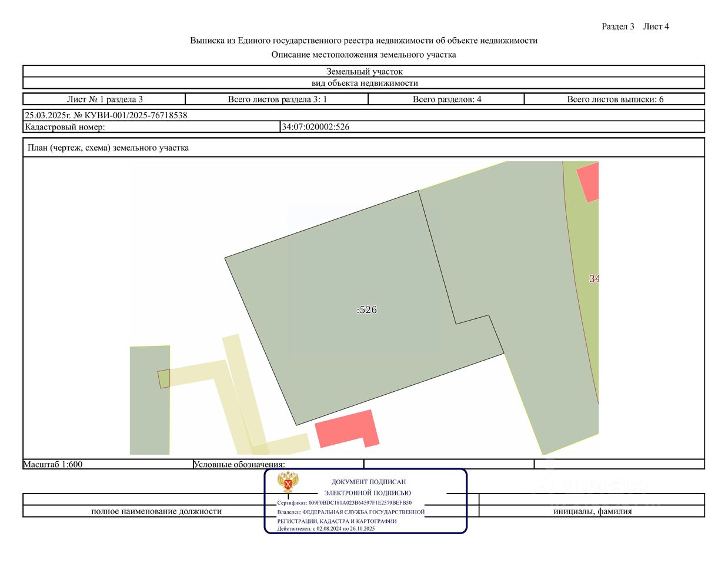Click the "Всего листов выписки: 6" cell
This screenshot has width=728, height=563.
(615, 99)
